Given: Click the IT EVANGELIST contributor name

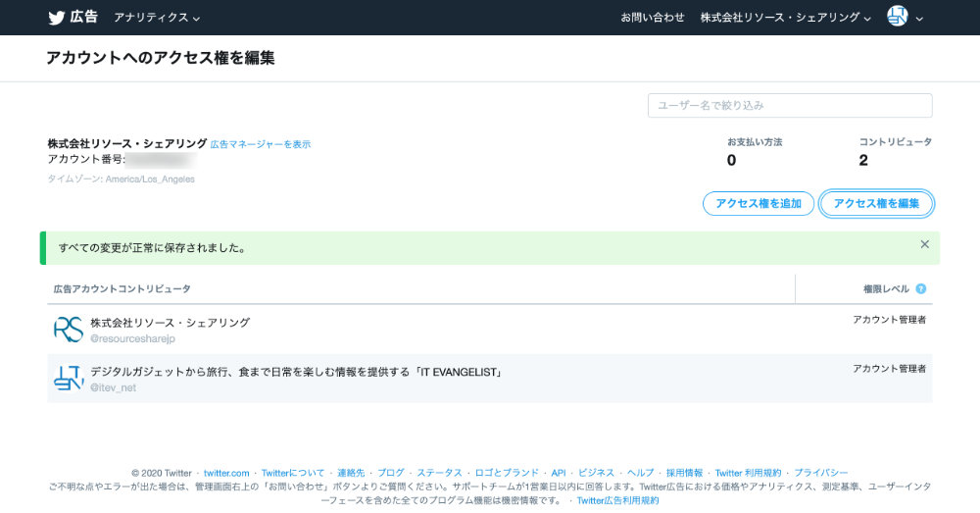Looking at the screenshot, I should tap(296, 372).
